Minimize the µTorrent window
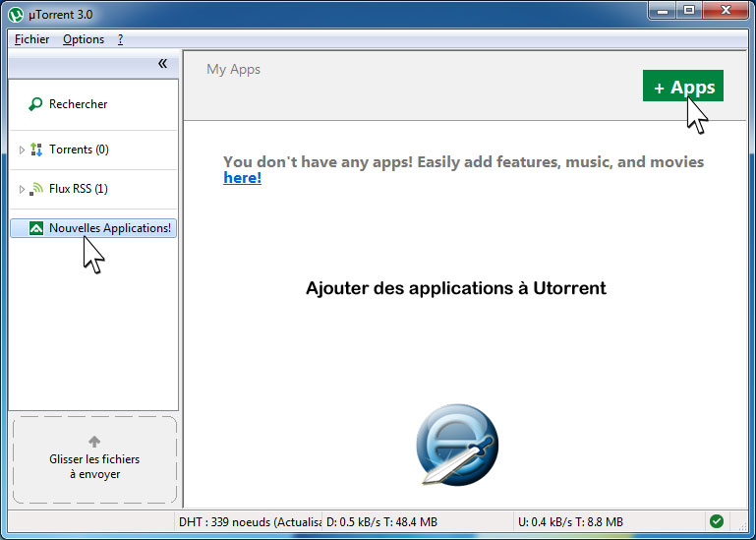The width and height of the screenshot is (756, 540). (x=663, y=11)
